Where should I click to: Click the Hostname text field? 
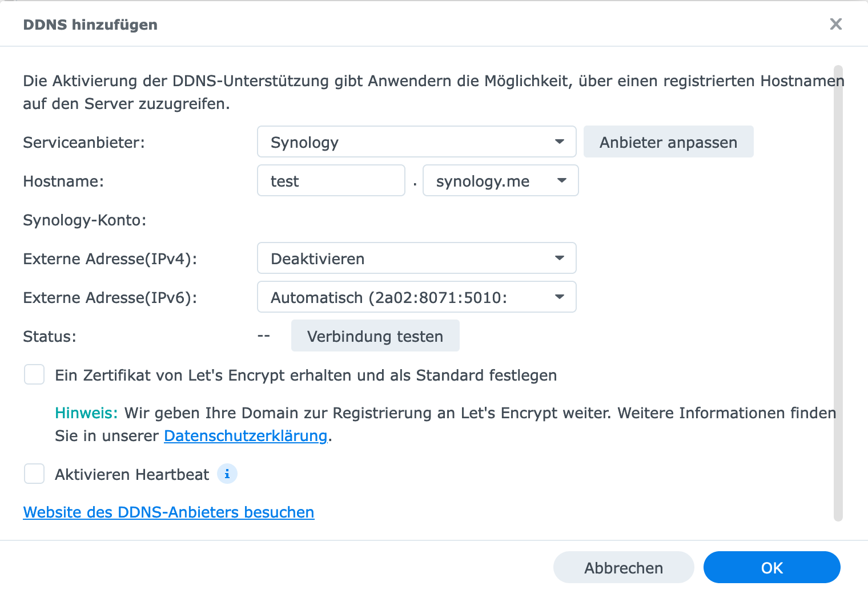click(331, 181)
